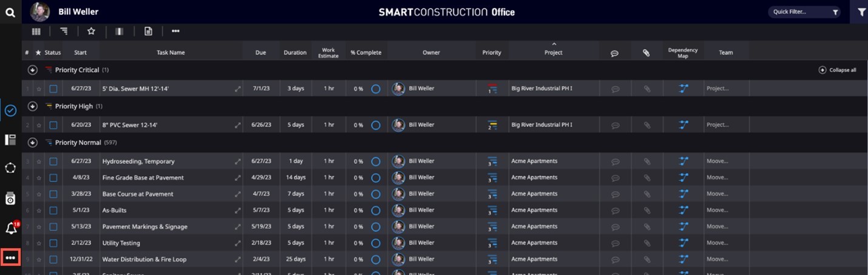
Task: Change priority icon for Fine Grade Base row
Action: (x=492, y=178)
